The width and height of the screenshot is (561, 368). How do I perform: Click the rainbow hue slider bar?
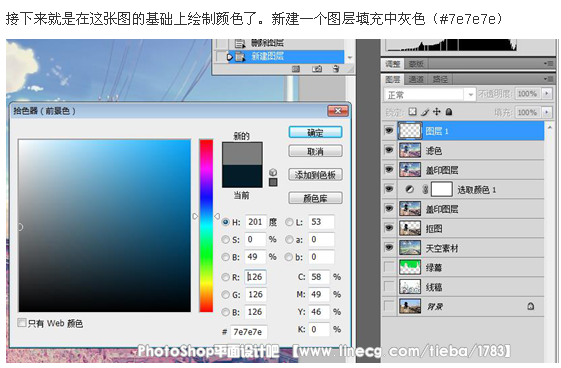coord(206,226)
